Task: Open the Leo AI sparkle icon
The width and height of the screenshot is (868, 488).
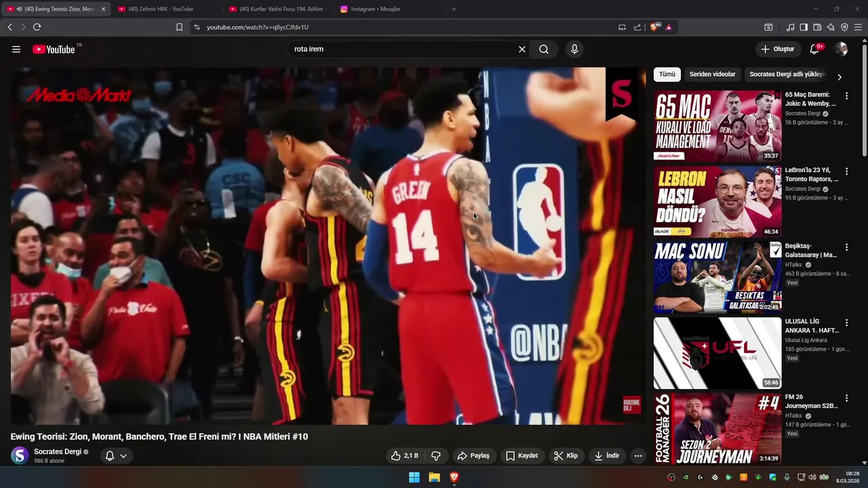Action: [831, 27]
